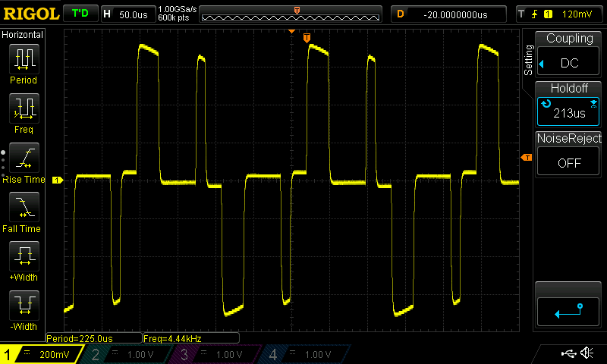Screen dimensions: 607x364
Task: Click the orange T trigger position marker
Action: click(307, 37)
